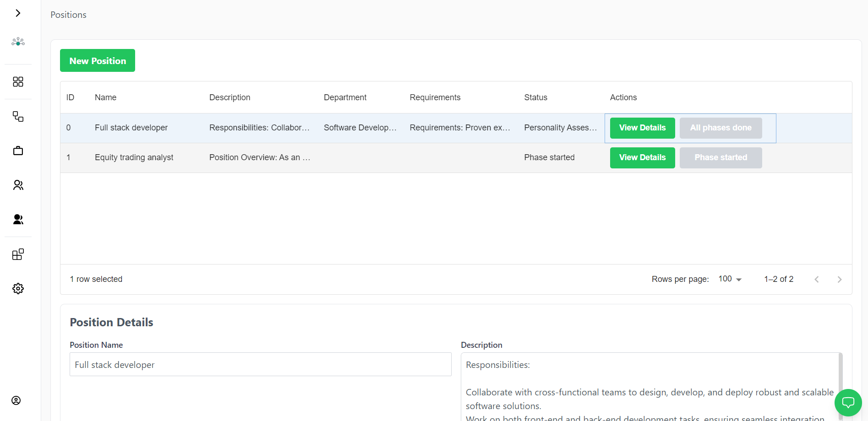Open the user account icon at sidebar bottom
Image resolution: width=868 pixels, height=421 pixels.
click(16, 400)
